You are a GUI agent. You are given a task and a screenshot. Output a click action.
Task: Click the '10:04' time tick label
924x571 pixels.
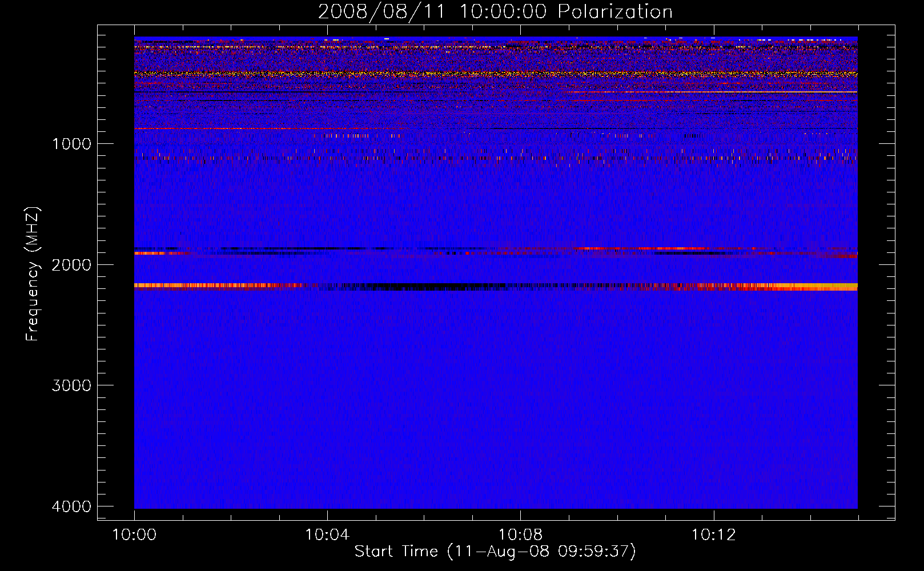pyautogui.click(x=327, y=535)
